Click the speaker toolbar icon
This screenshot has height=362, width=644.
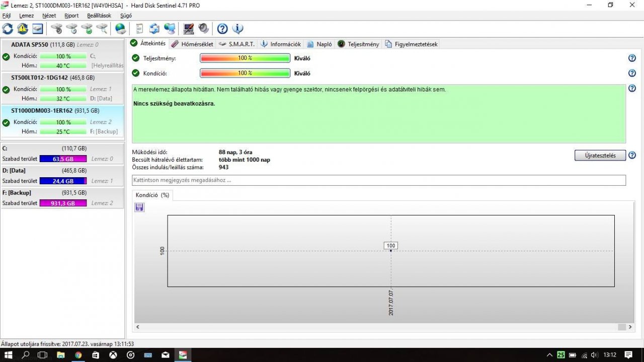tap(203, 29)
